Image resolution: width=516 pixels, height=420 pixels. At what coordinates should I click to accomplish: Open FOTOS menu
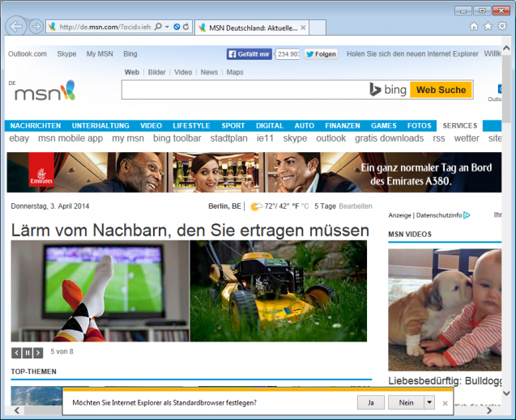[420, 125]
